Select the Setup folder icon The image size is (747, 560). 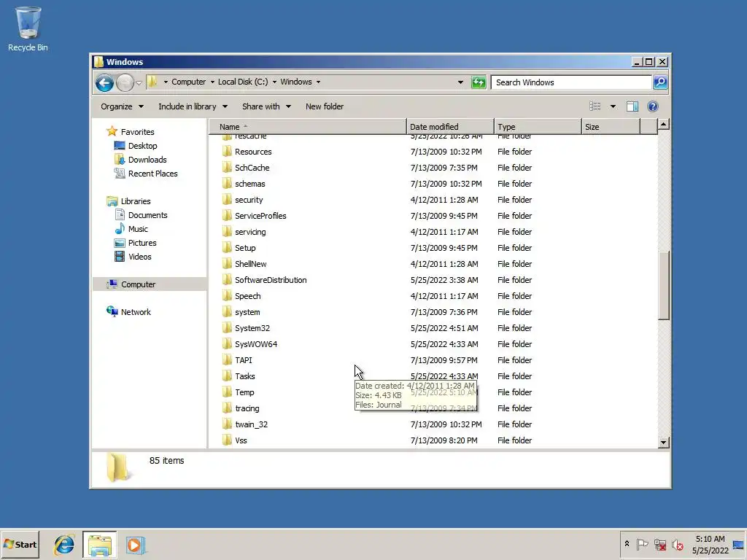pos(227,248)
